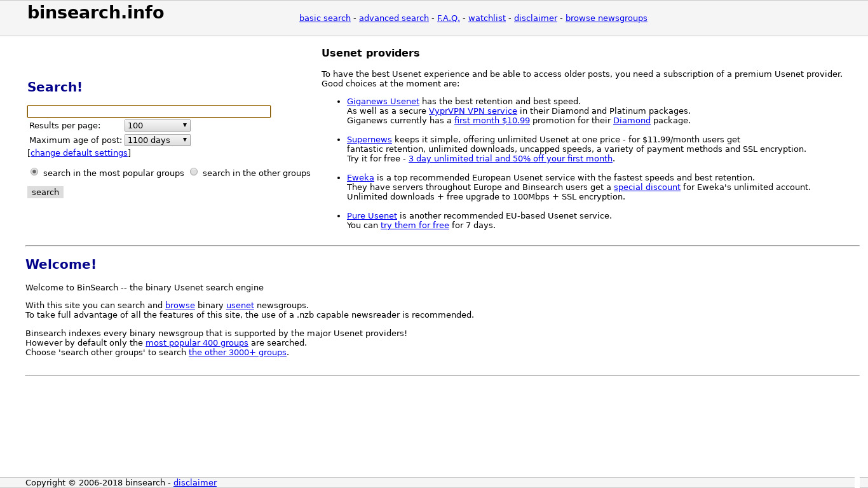
Task: Follow the Pure Usenet link
Action: point(372,216)
